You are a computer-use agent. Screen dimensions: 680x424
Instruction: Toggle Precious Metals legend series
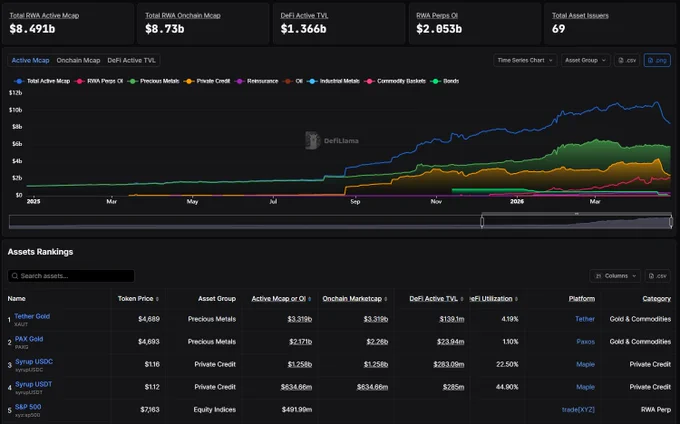[x=154, y=81]
